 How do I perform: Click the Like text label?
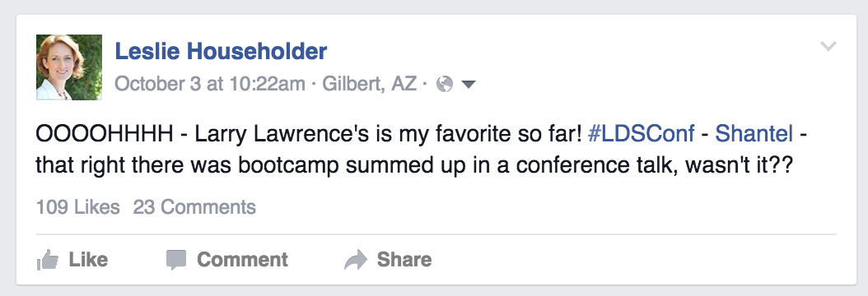point(88,260)
